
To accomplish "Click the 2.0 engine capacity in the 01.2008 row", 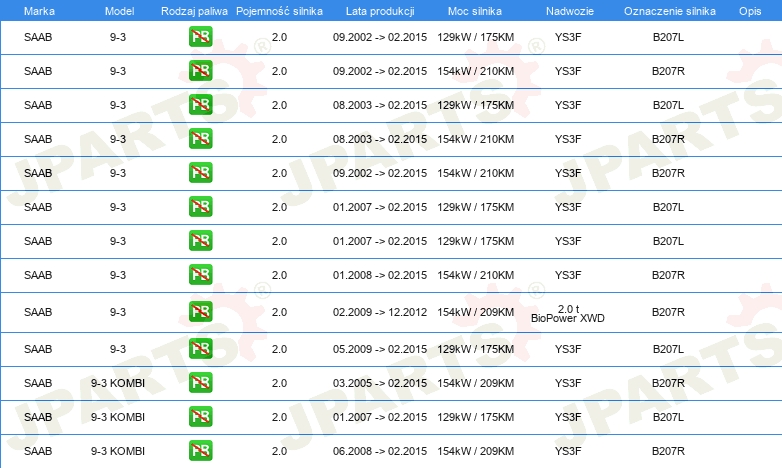I will (x=279, y=275).
